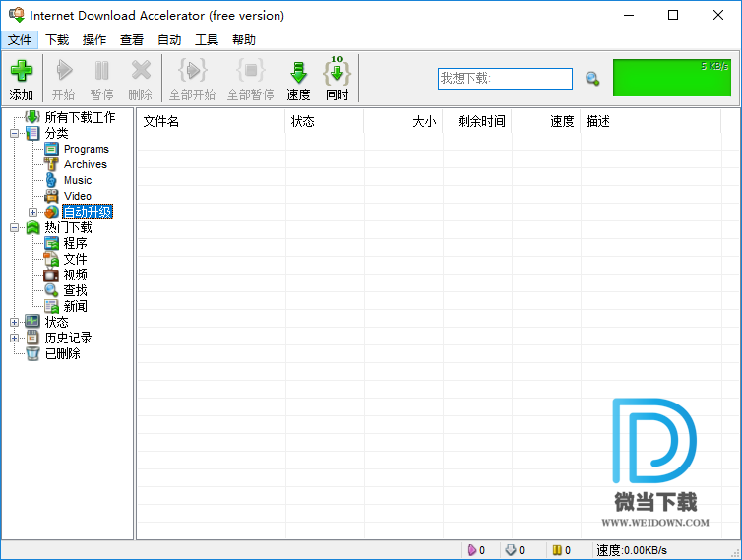Click the 开始 play icon
Image resolution: width=742 pixels, height=560 pixels.
point(64,70)
